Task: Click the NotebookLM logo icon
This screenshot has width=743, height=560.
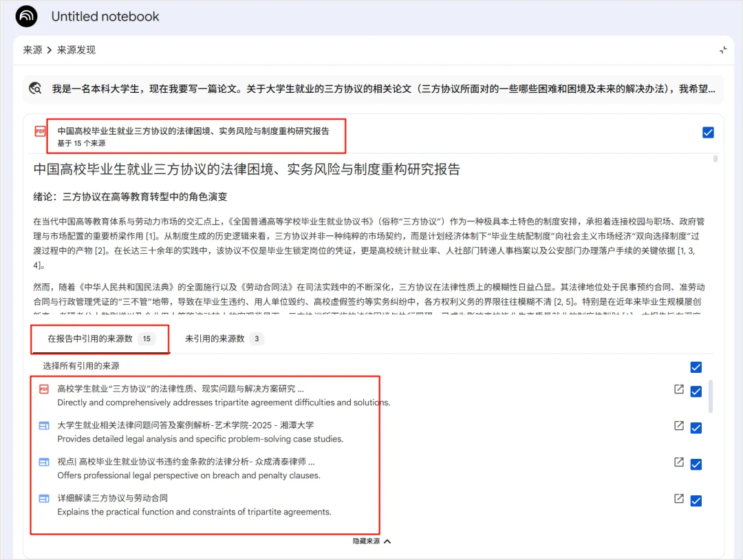Action: (25, 16)
